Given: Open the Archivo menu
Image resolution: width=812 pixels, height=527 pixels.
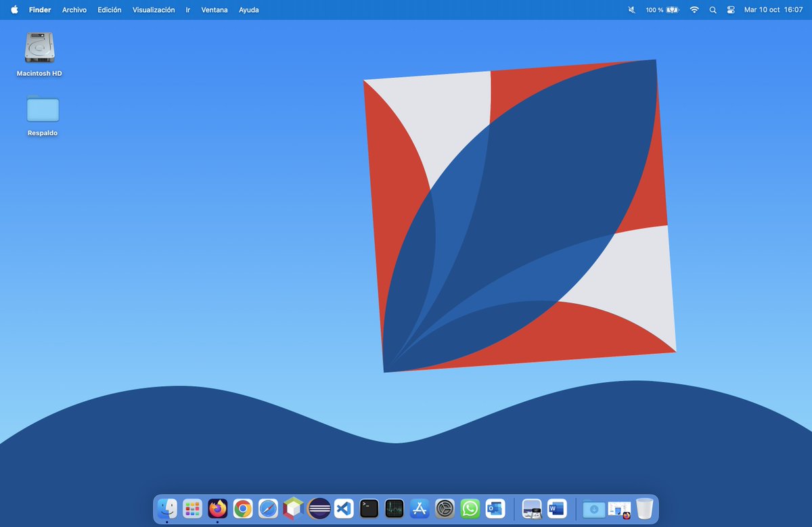Looking at the screenshot, I should 74,10.
